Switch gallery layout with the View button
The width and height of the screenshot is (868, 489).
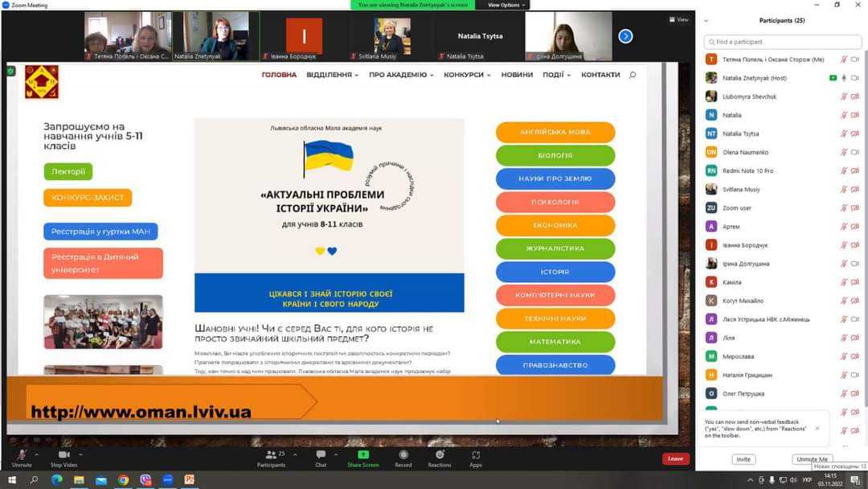coord(679,19)
